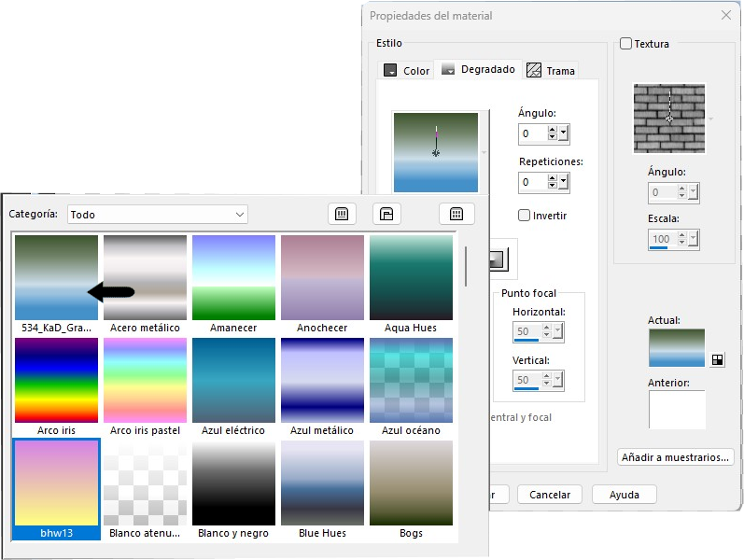Expand the texture preview picker arrow
The width and height of the screenshot is (744, 560).
(x=710, y=119)
